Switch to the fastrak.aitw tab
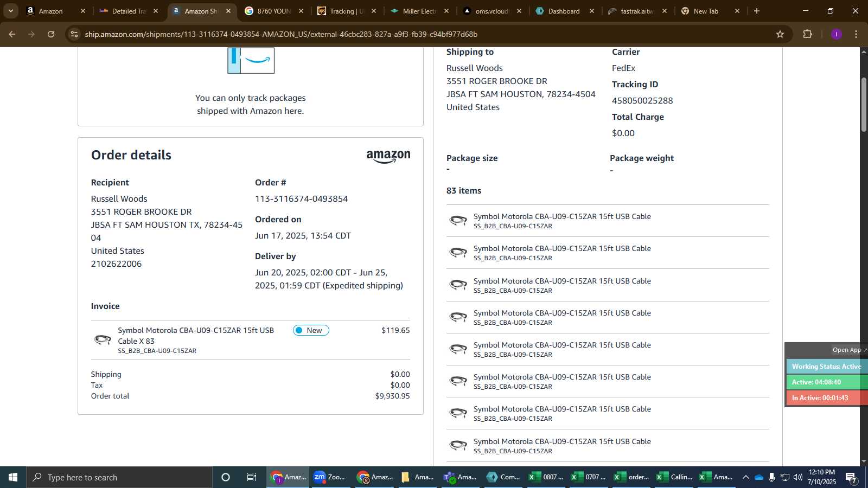This screenshot has width=868, height=488. (637, 11)
